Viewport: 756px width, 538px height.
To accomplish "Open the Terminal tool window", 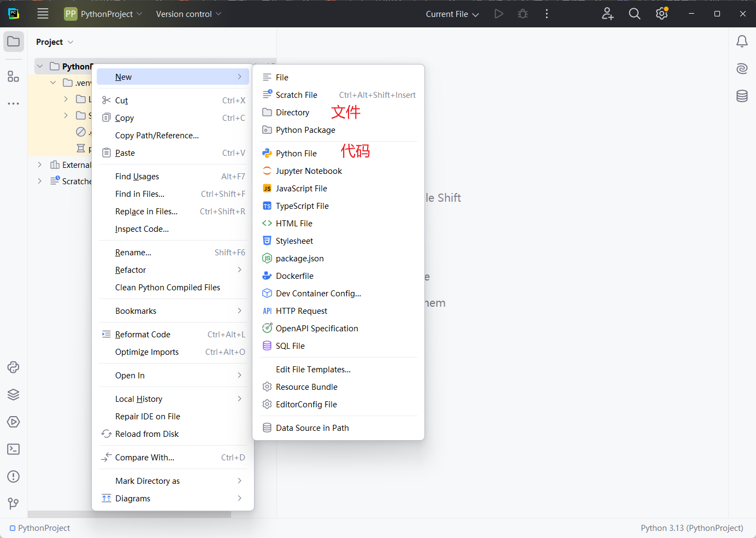I will coord(14,449).
